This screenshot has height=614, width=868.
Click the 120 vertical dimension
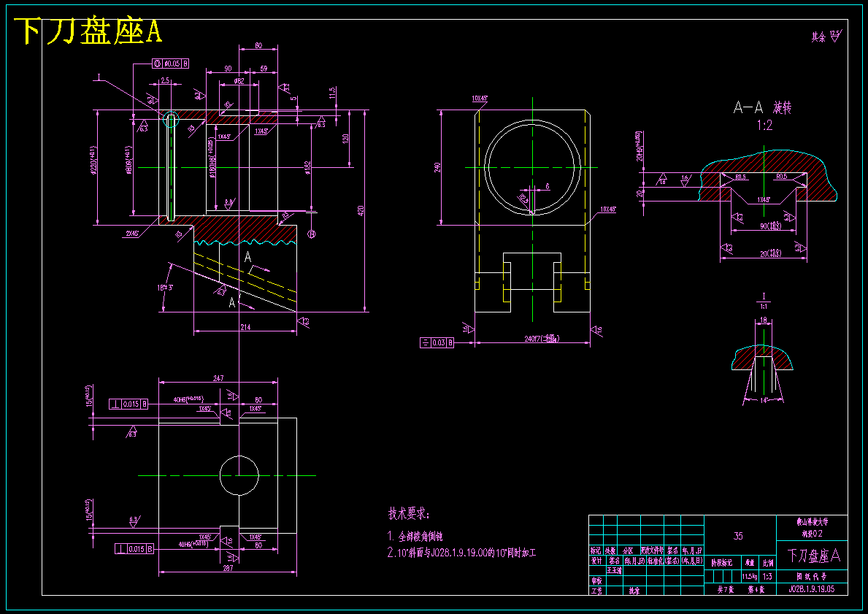pos(345,138)
